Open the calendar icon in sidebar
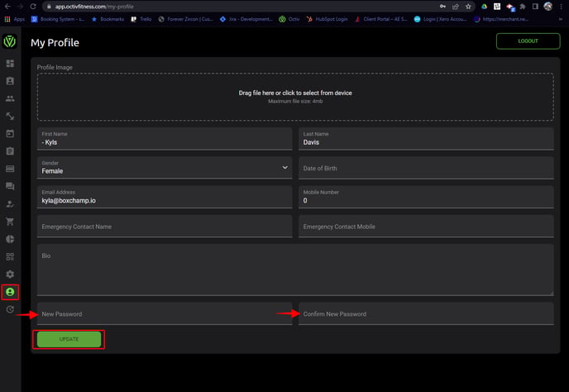Image resolution: width=569 pixels, height=392 pixels. (x=10, y=134)
